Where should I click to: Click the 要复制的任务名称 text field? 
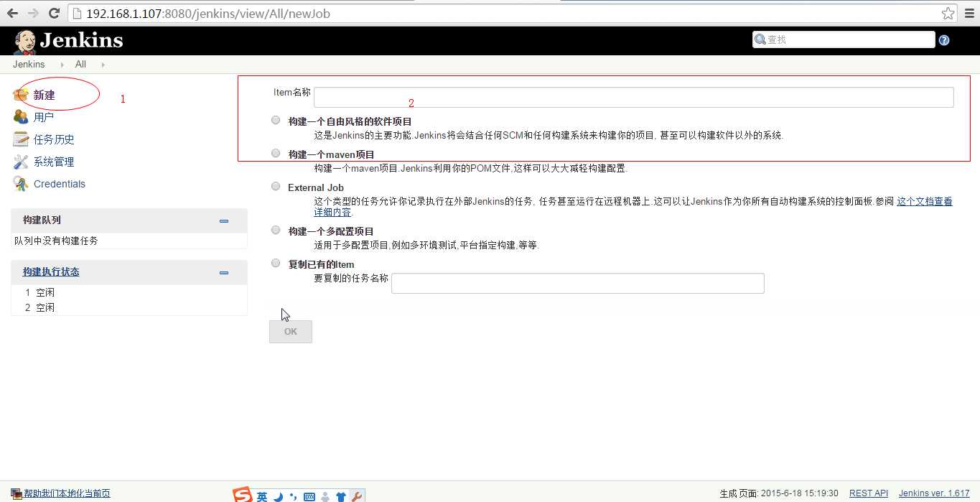[x=578, y=283]
